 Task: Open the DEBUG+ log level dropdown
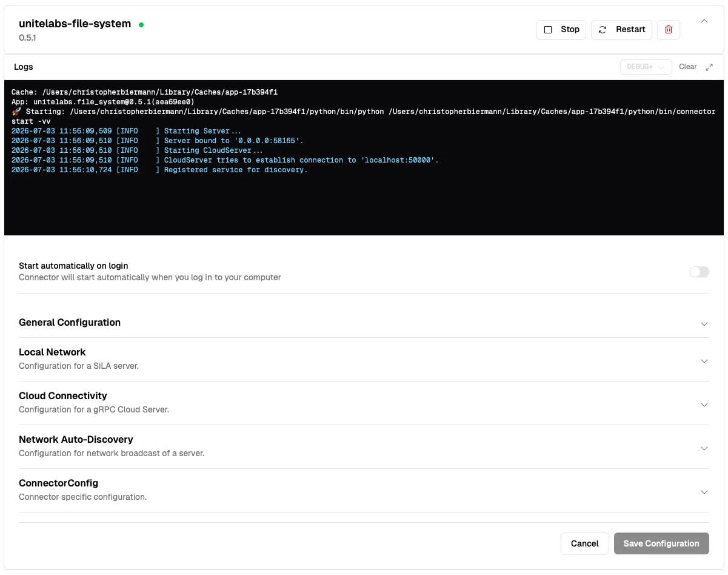point(646,67)
